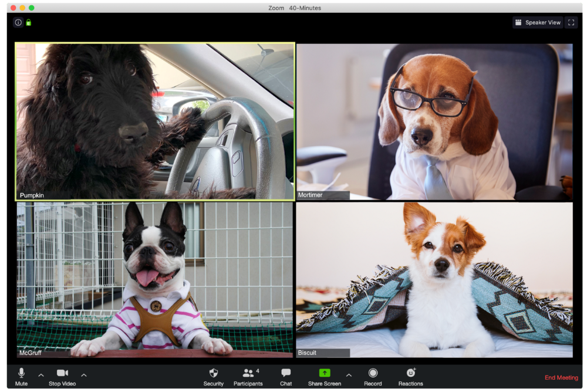
Task: Start recording with Record icon
Action: pos(373,377)
